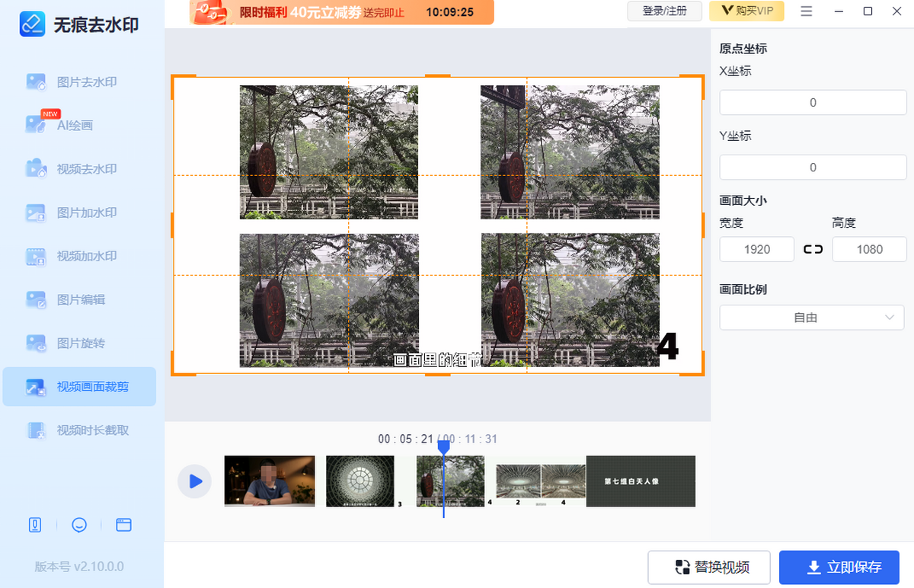This screenshot has height=588, width=914.
Task: Expand the 画面比例 dropdown set to 自由
Action: point(812,318)
